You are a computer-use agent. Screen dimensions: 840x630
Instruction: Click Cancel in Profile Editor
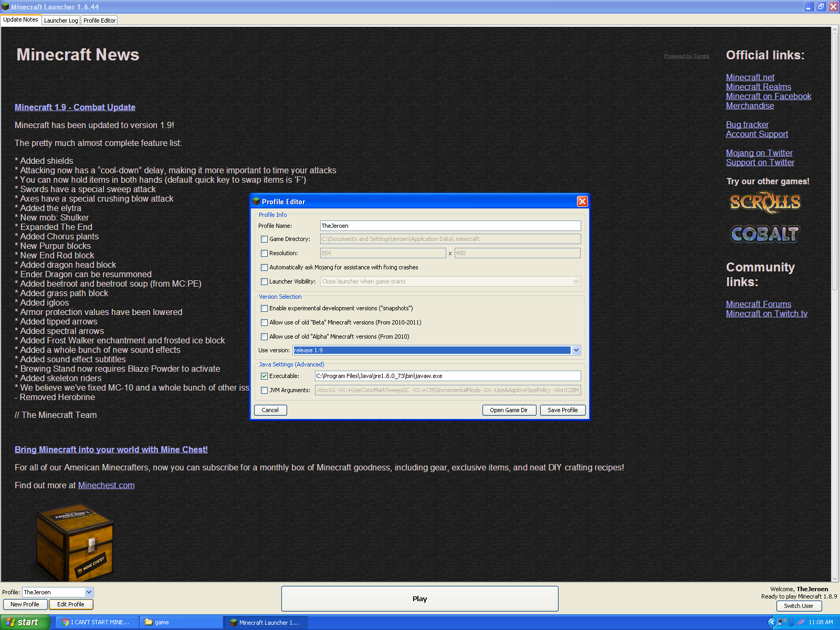[270, 410]
